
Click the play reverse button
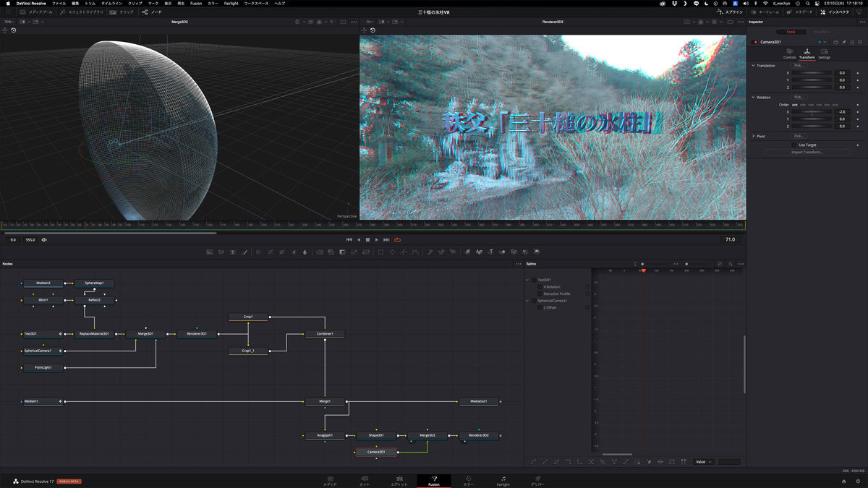tap(359, 239)
